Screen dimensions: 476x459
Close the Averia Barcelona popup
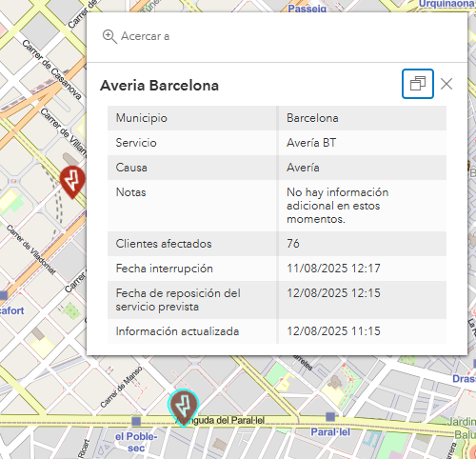click(446, 84)
